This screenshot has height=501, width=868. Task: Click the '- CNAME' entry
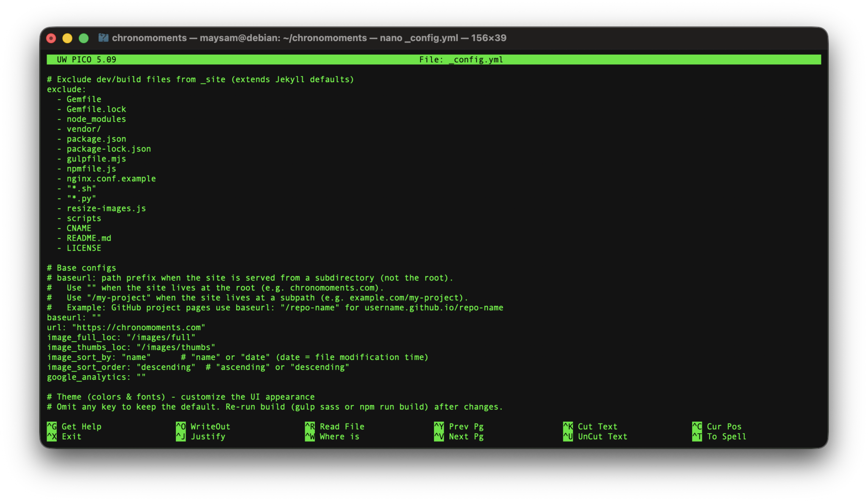pos(74,228)
